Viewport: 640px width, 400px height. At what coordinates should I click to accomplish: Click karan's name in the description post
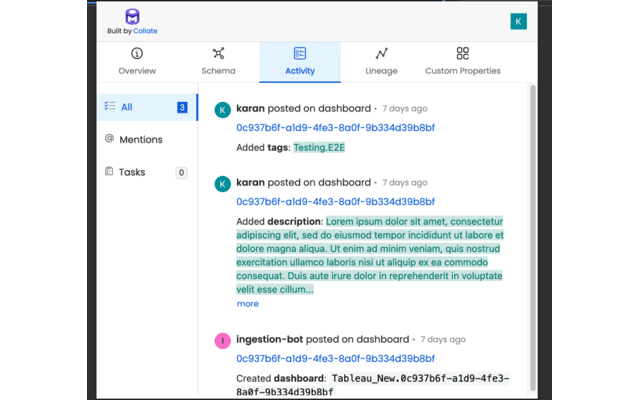click(251, 182)
